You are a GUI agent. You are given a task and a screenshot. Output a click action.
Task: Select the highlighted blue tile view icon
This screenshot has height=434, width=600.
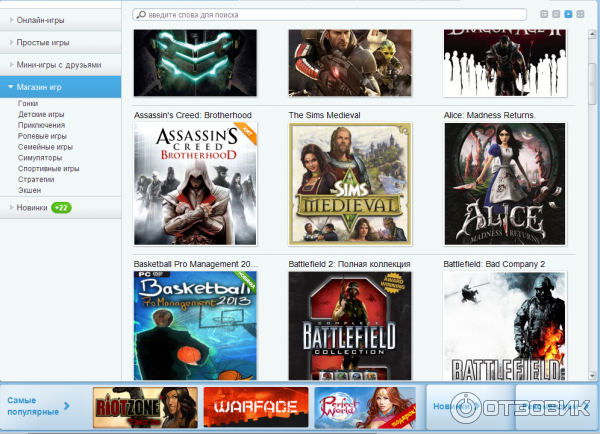click(569, 14)
